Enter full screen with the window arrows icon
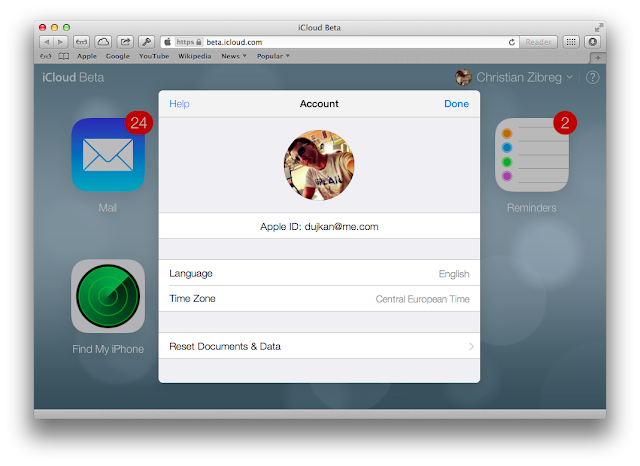Image resolution: width=640 pixels, height=466 pixels. coord(598,27)
